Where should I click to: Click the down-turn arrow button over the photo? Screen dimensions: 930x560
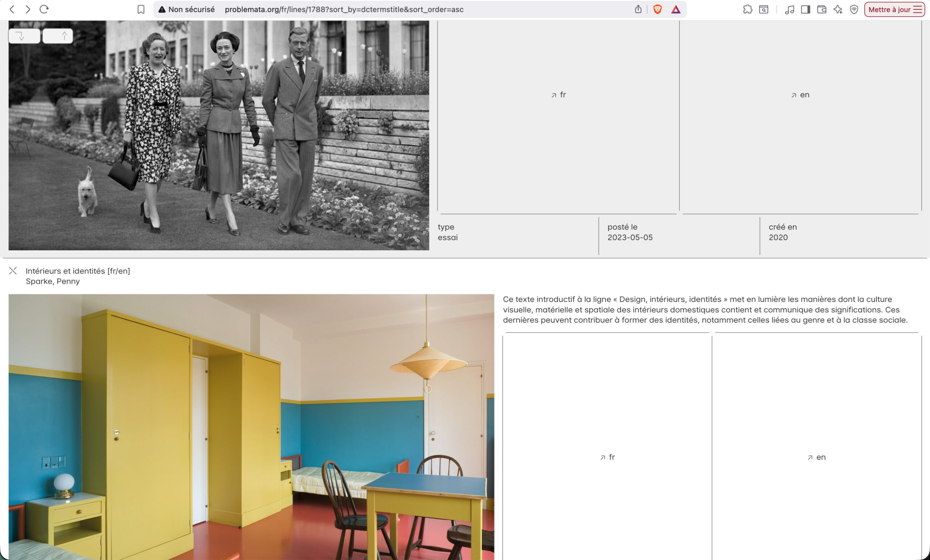click(x=24, y=36)
